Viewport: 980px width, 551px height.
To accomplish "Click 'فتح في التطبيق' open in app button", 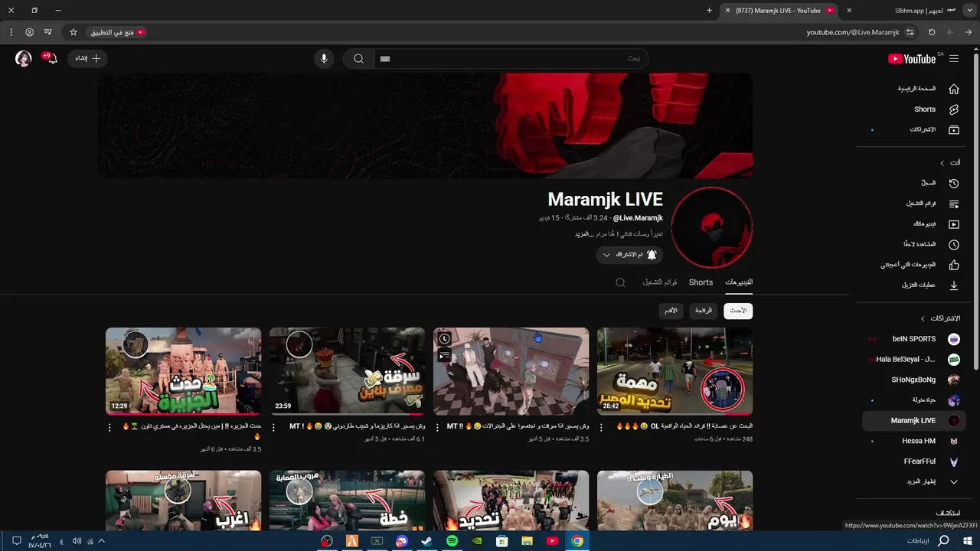I will tap(116, 32).
